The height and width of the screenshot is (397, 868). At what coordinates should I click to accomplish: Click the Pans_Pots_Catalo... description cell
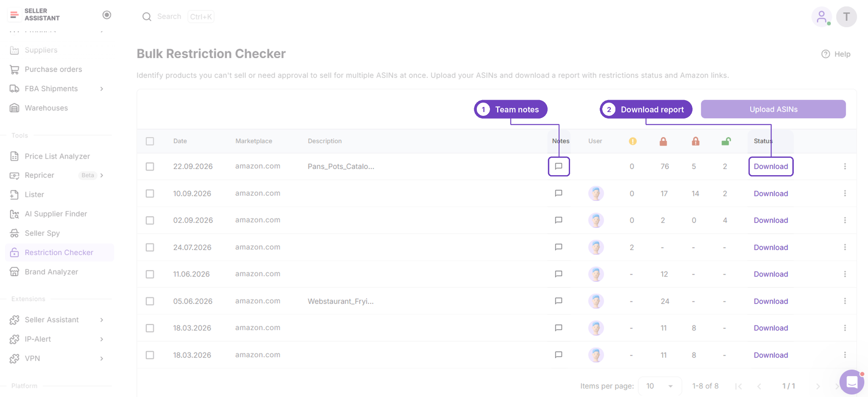[341, 166]
